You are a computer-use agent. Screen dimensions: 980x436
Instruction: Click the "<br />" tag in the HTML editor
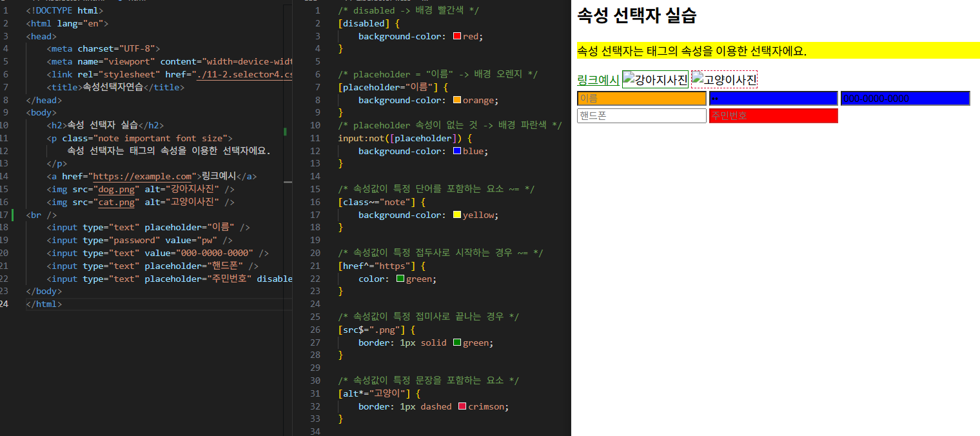[41, 215]
